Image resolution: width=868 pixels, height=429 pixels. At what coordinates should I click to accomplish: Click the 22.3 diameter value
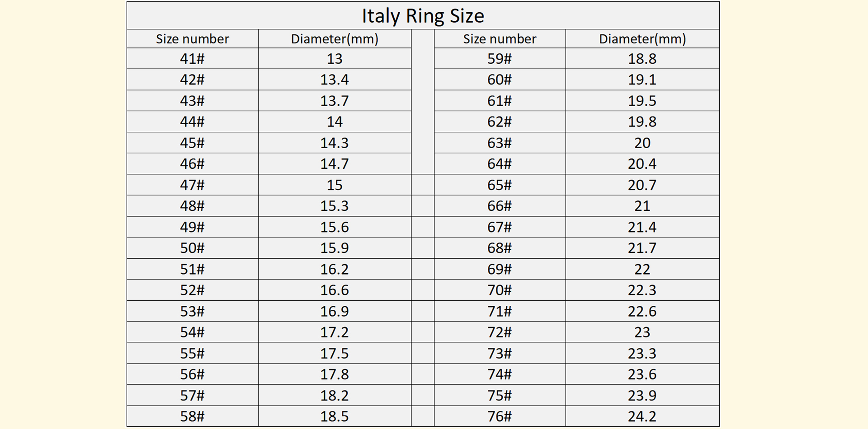pos(642,290)
